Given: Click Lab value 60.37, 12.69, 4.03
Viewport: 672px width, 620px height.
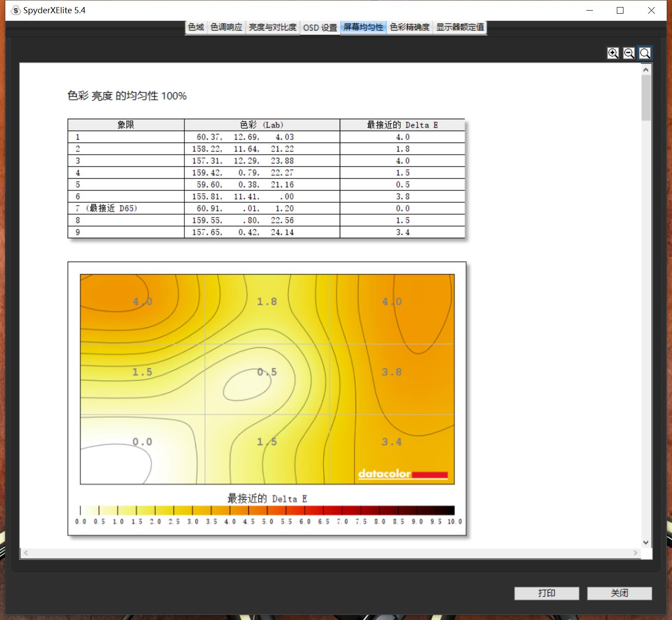Looking at the screenshot, I should (x=245, y=137).
